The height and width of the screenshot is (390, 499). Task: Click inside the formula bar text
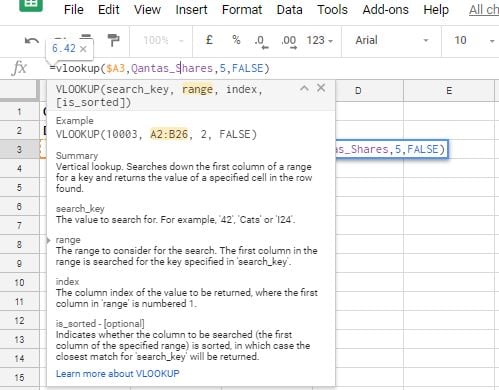coord(159,68)
